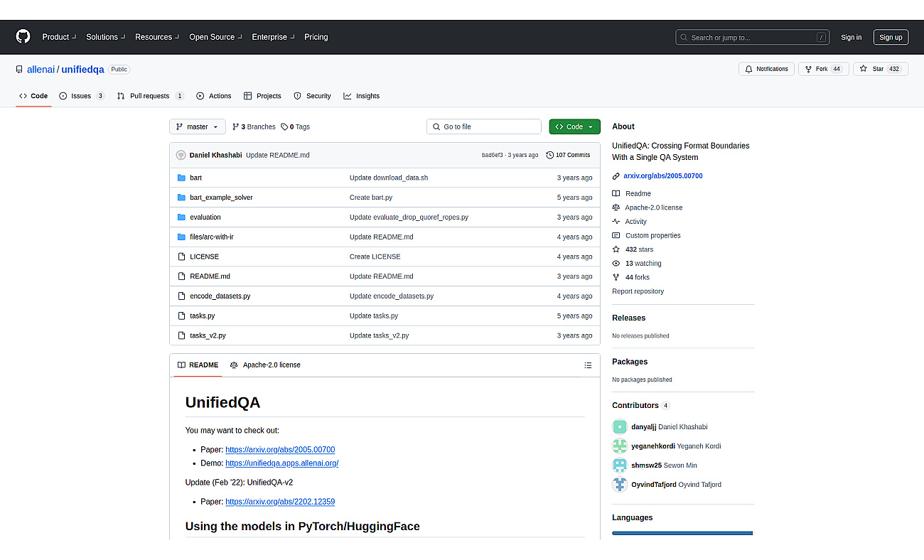The image size is (924, 560).
Task: Click the Sign up button
Action: [891, 38]
